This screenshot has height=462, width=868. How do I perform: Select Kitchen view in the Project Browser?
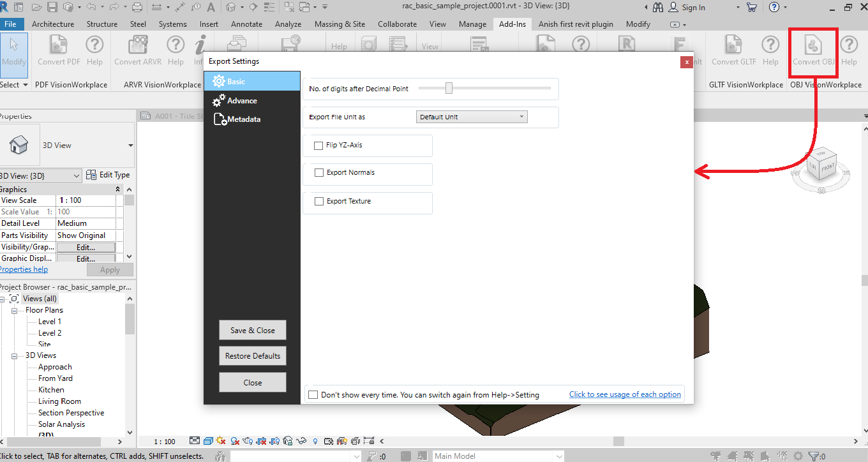coord(51,390)
